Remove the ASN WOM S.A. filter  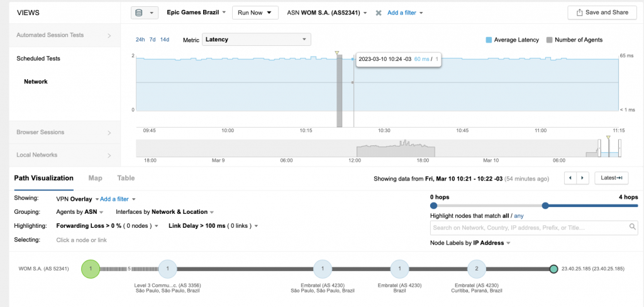pos(378,13)
